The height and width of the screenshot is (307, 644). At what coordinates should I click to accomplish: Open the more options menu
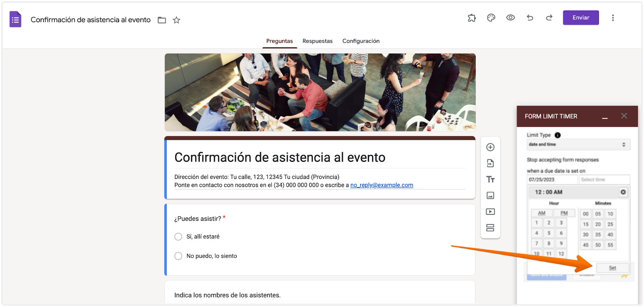click(x=613, y=18)
